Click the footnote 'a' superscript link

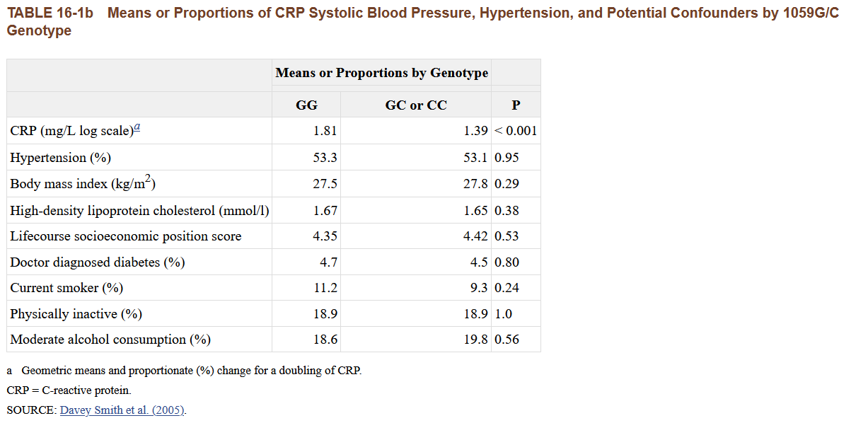137,128
